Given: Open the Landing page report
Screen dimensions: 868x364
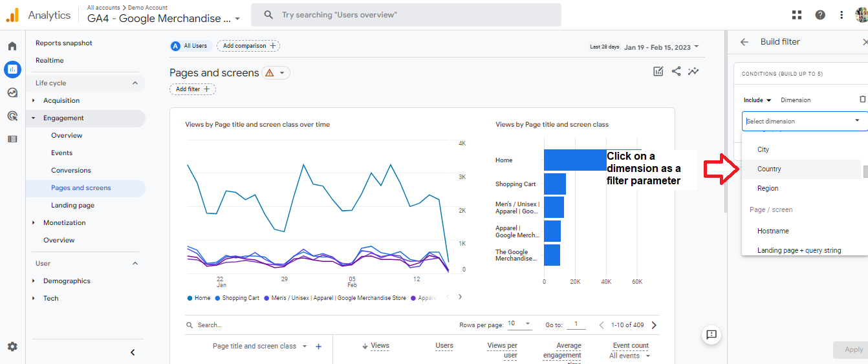Looking at the screenshot, I should (72, 205).
